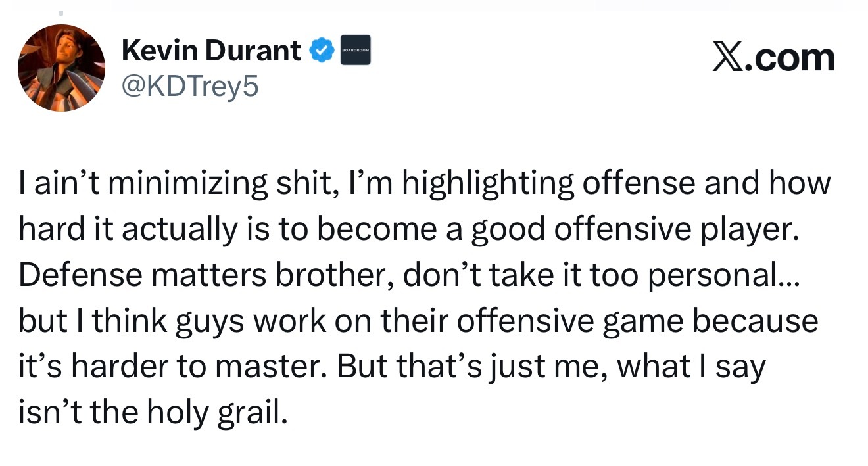Image resolution: width=868 pixels, height=466 pixels.
Task: Click the line starting "hard it actually is"
Action: (408, 229)
